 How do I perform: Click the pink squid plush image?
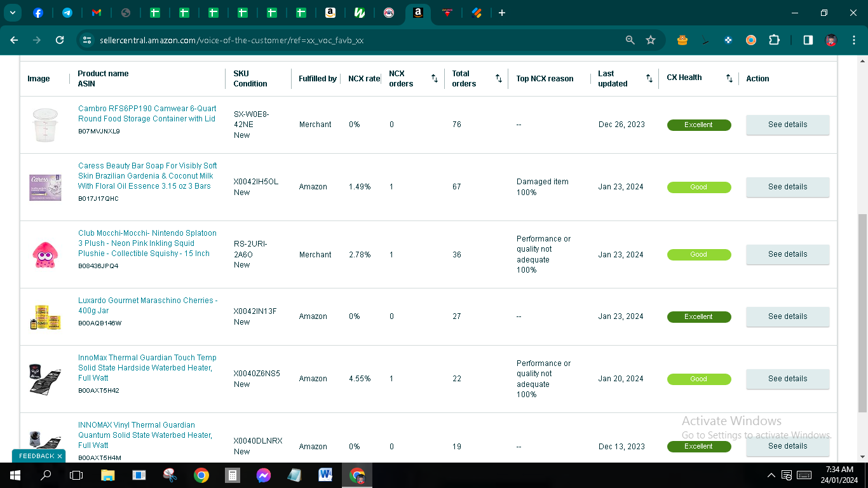(x=45, y=254)
